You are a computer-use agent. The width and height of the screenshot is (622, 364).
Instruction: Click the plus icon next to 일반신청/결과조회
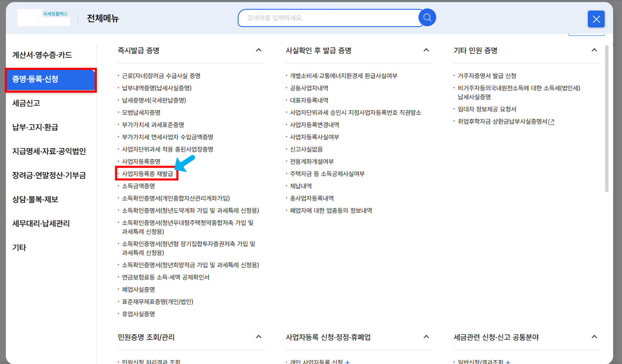[509, 362]
